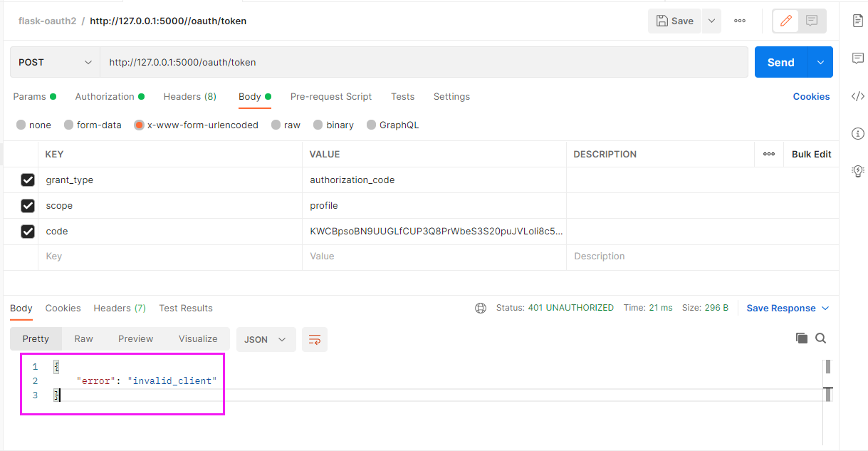Switch to the pencil edit mode icon
This screenshot has width=868, height=451.
(786, 21)
